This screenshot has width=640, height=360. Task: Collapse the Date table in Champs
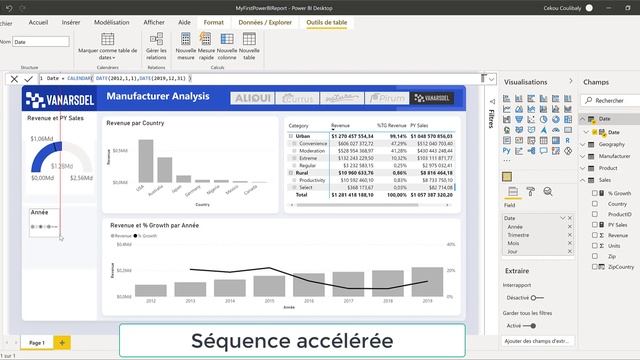[x=582, y=119]
